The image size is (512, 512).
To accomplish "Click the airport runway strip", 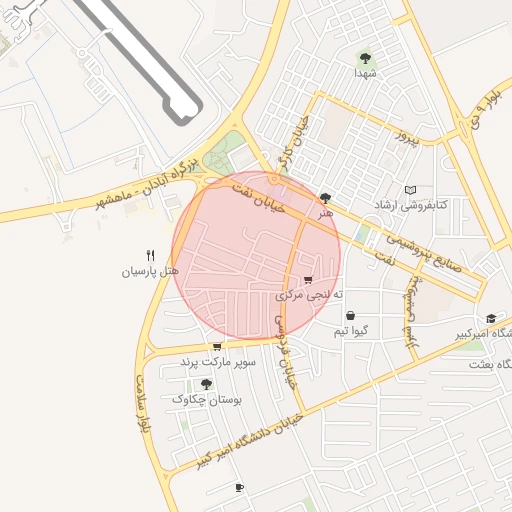I will [140, 58].
